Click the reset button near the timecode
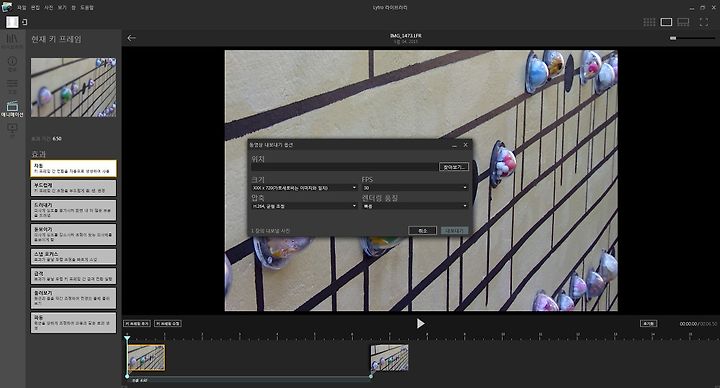 (x=648, y=324)
